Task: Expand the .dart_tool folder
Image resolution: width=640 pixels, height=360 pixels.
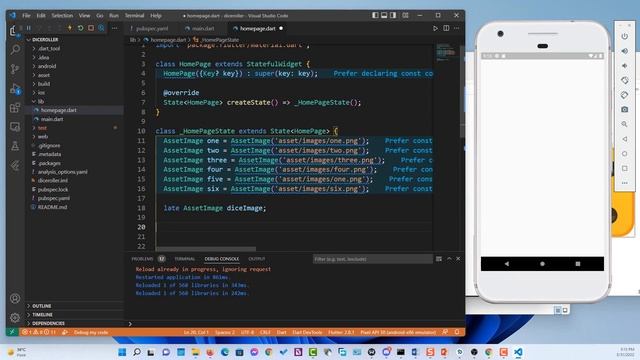Action: tap(49, 49)
